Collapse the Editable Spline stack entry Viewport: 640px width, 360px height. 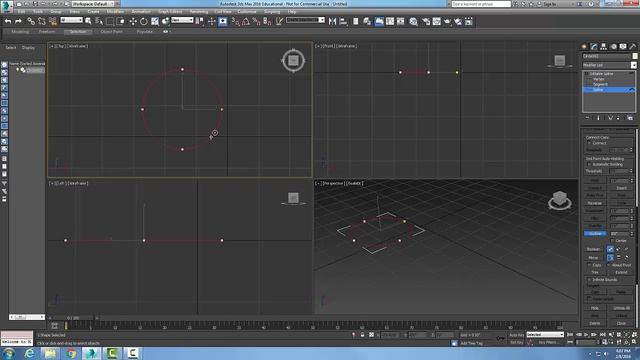coord(587,74)
